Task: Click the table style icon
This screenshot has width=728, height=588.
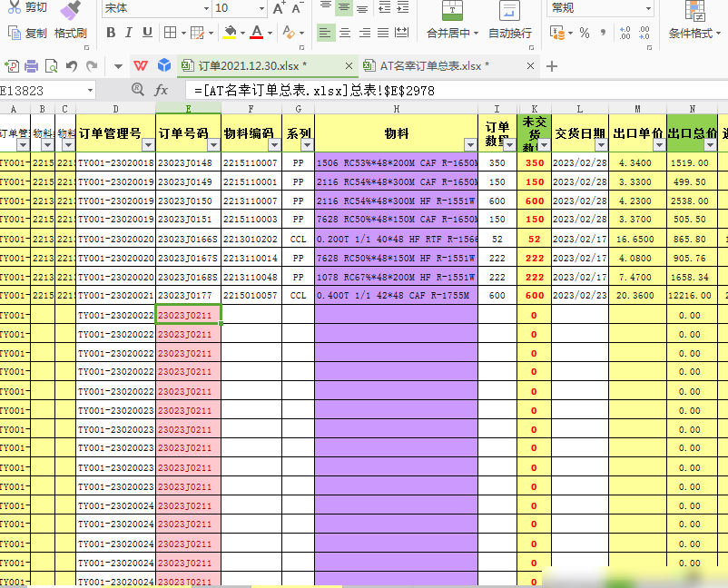Action: 197,33
